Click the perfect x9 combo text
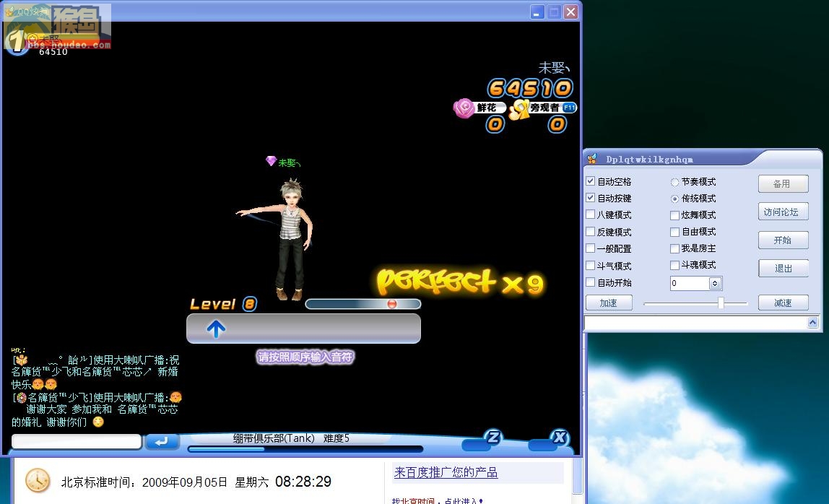The height and width of the screenshot is (504, 829). [460, 282]
